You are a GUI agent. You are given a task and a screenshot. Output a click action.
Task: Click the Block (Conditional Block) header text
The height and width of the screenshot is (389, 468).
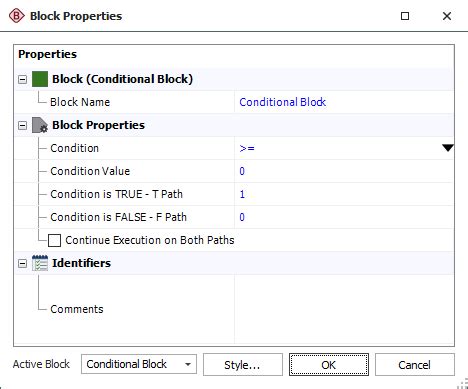pos(122,79)
